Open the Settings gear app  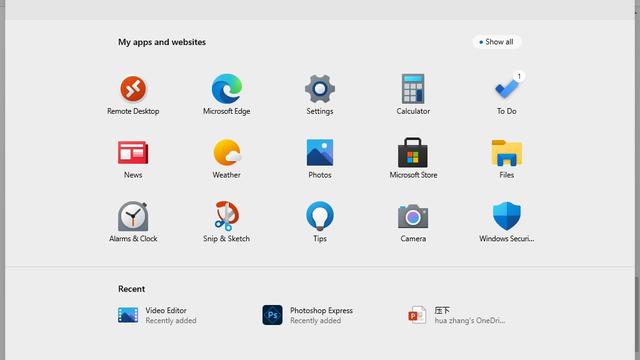pyautogui.click(x=320, y=95)
